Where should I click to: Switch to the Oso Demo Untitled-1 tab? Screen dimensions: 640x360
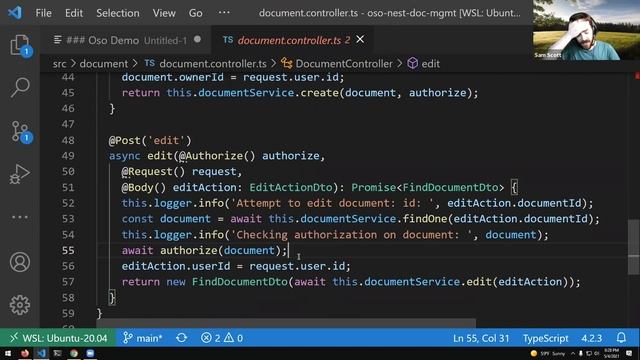coord(126,40)
